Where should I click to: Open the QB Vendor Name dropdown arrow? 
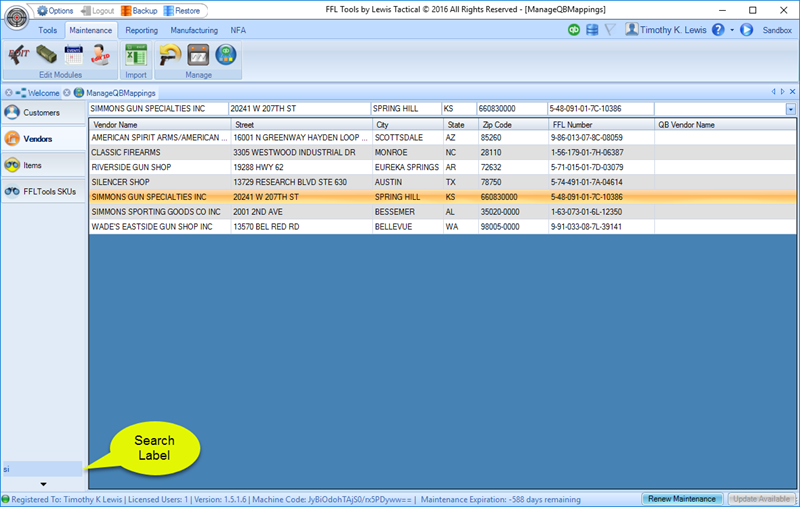pos(790,109)
